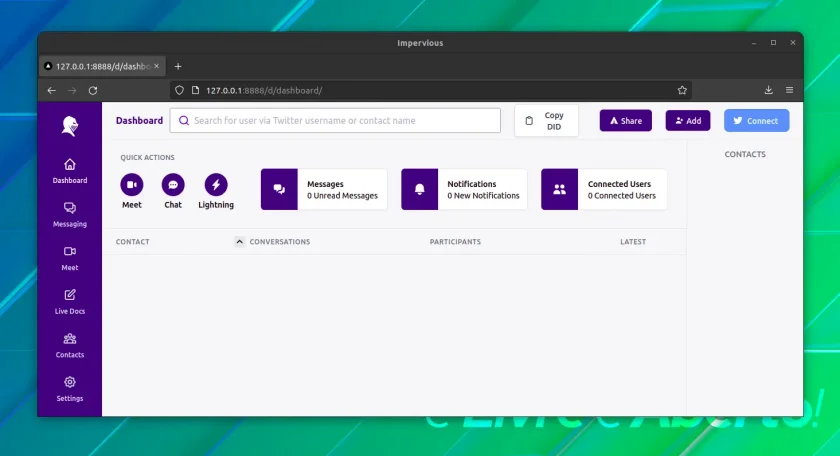Launch the Lightning quick action
This screenshot has height=456, width=840.
tap(216, 185)
